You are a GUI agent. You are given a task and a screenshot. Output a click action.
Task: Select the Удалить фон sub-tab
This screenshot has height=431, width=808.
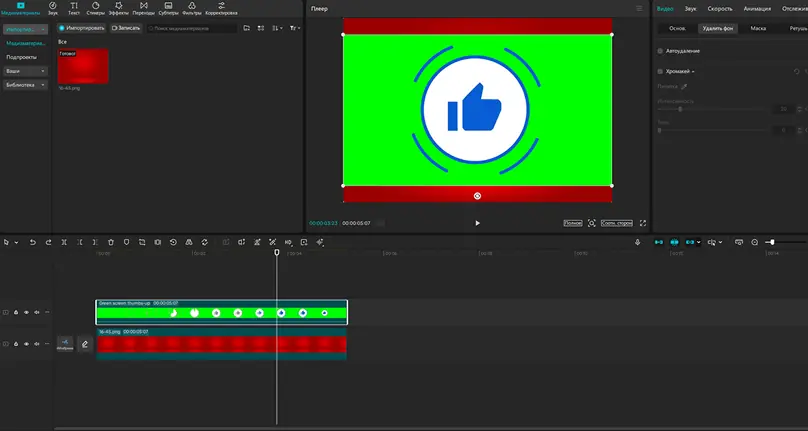click(x=718, y=29)
